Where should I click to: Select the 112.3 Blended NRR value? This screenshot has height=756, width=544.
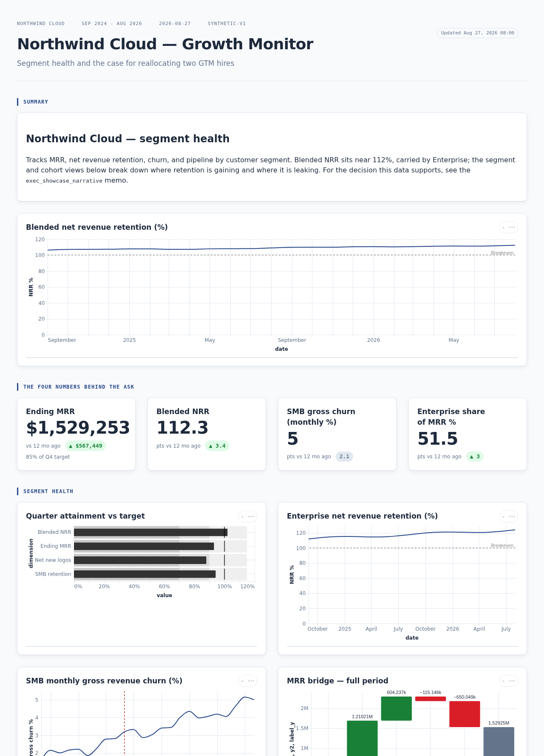click(x=182, y=428)
